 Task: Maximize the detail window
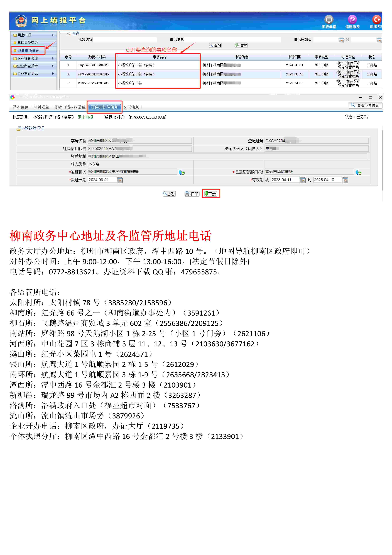pyautogui.click(x=371, y=97)
